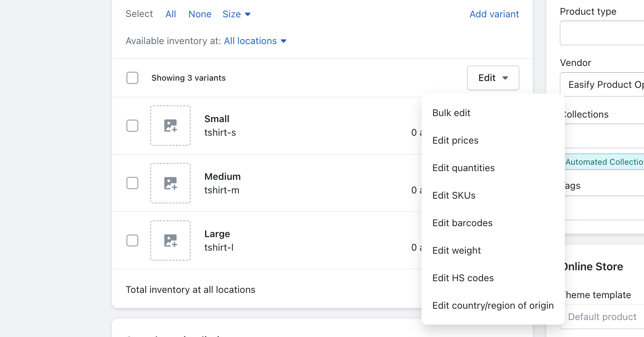Expand the All locations inventory dropdown

point(255,41)
